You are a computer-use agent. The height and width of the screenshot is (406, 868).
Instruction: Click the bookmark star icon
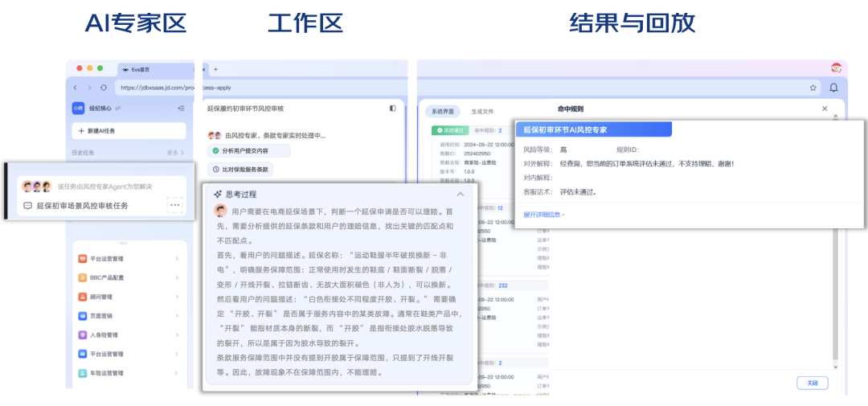coord(813,88)
